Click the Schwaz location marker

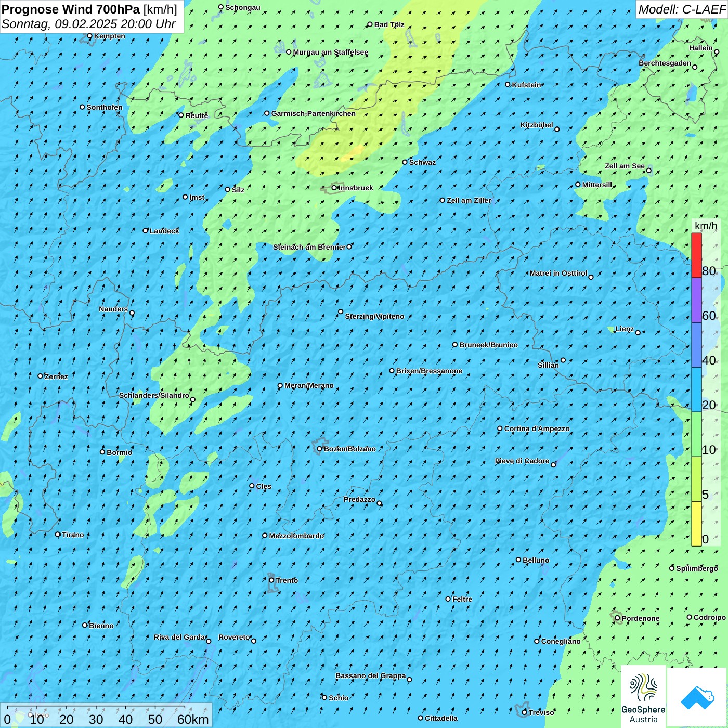[405, 162]
